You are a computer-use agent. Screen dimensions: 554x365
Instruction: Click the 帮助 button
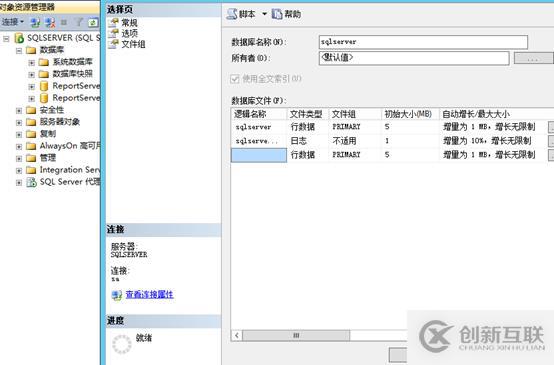[x=287, y=14]
